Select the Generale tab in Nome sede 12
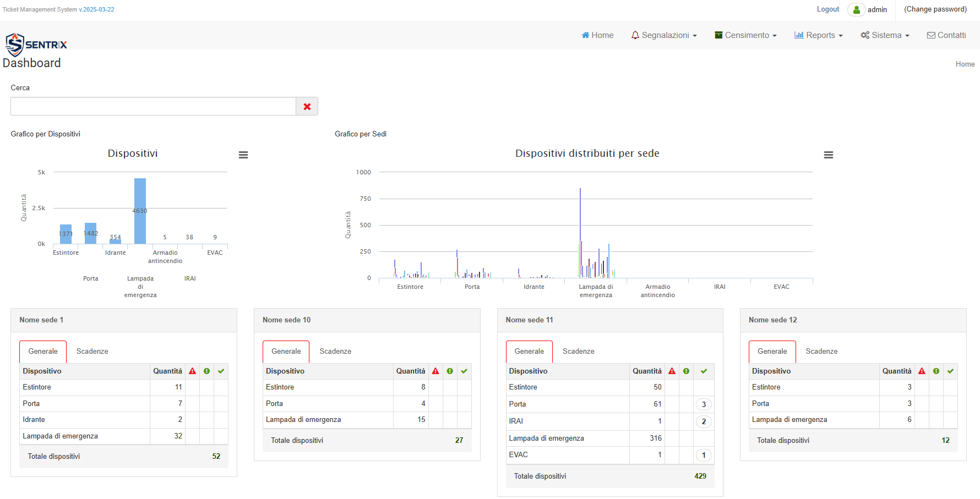The image size is (980, 499). pos(772,352)
